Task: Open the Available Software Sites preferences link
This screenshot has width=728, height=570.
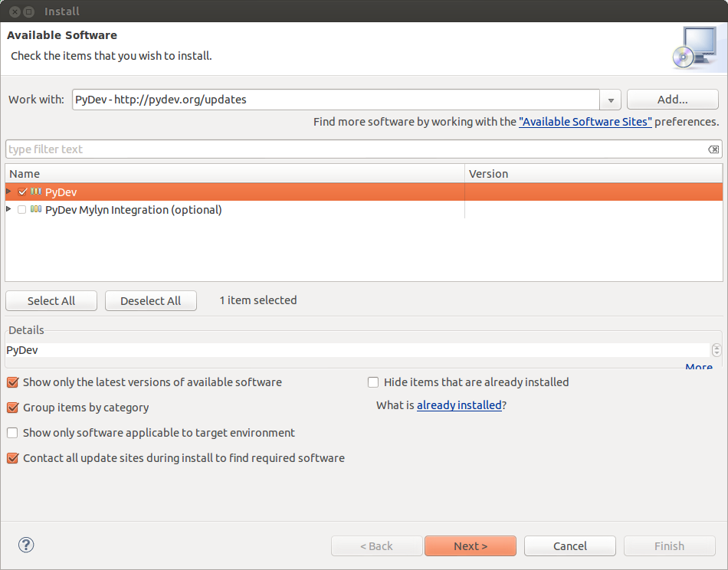Action: tap(585, 122)
